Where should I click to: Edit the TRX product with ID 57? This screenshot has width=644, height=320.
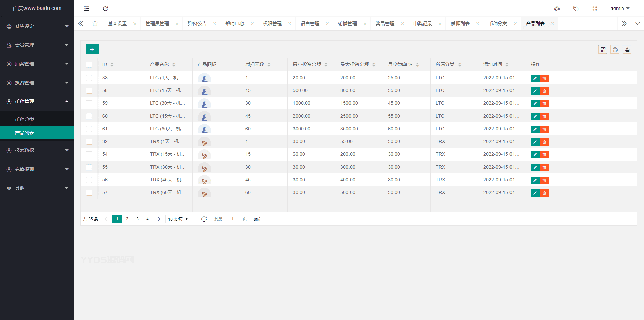click(535, 193)
